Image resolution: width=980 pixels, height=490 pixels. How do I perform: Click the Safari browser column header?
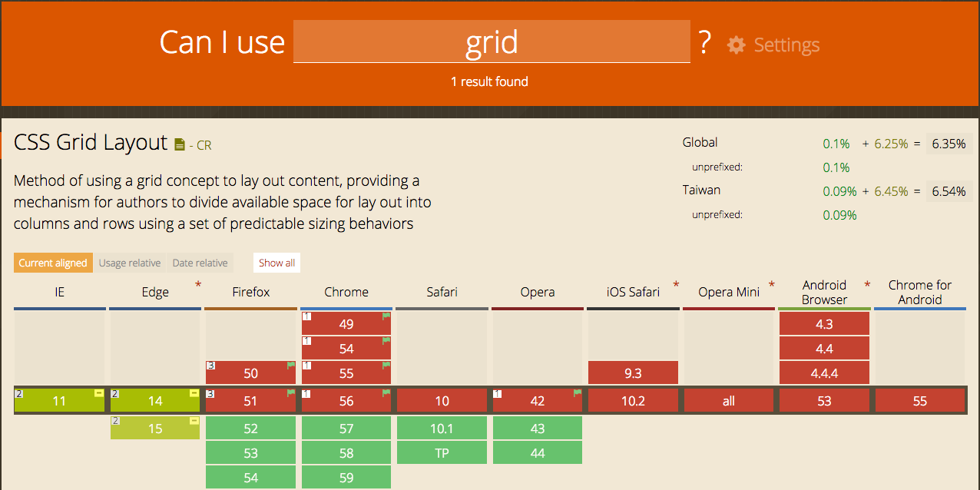pyautogui.click(x=442, y=292)
